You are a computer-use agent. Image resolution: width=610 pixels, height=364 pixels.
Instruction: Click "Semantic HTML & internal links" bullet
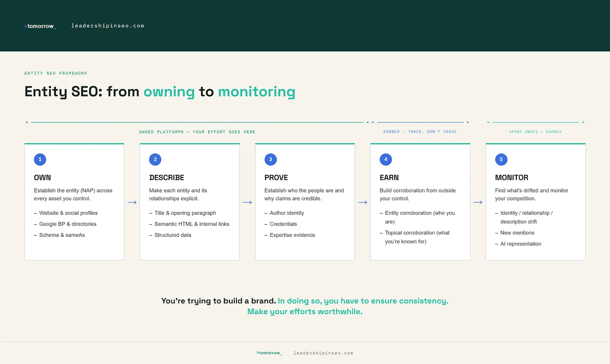coord(192,224)
